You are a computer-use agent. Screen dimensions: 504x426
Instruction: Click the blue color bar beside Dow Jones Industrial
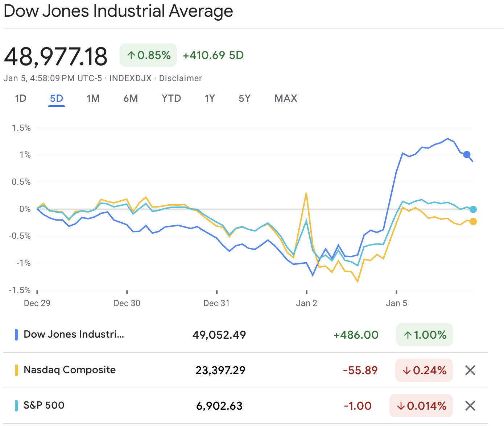pos(16,334)
